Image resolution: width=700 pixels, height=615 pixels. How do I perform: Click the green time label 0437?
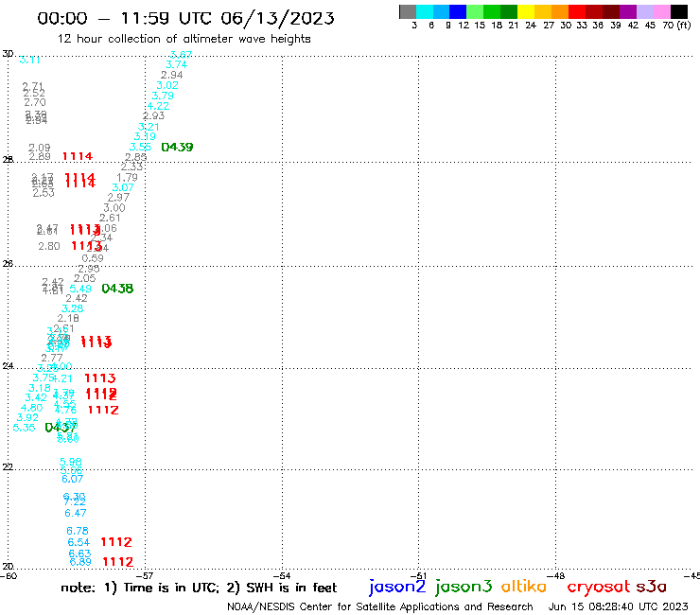coord(61,428)
